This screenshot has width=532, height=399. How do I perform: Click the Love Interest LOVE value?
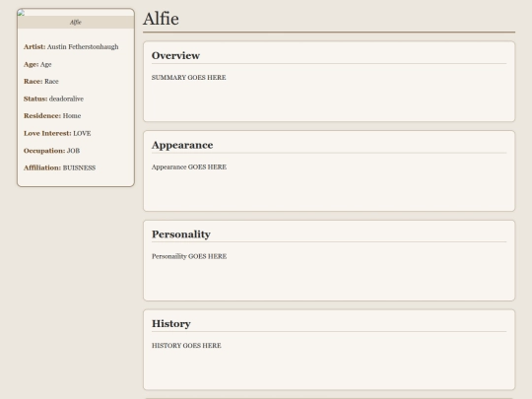pyautogui.click(x=82, y=133)
